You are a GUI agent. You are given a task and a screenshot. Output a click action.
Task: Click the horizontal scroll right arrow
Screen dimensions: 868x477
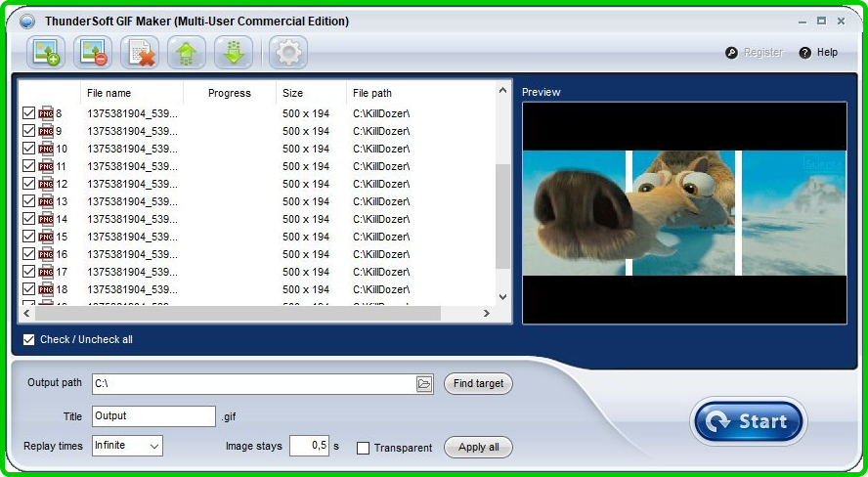pyautogui.click(x=487, y=313)
